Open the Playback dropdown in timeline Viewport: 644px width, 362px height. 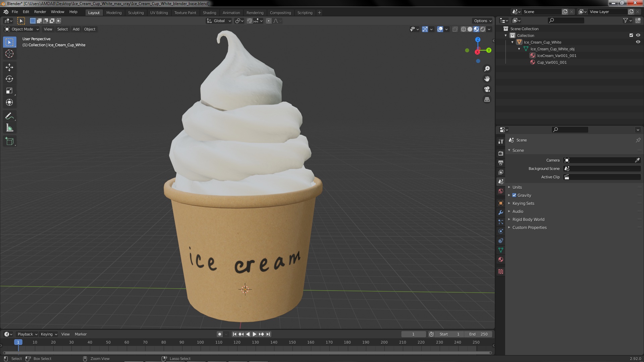[27, 334]
